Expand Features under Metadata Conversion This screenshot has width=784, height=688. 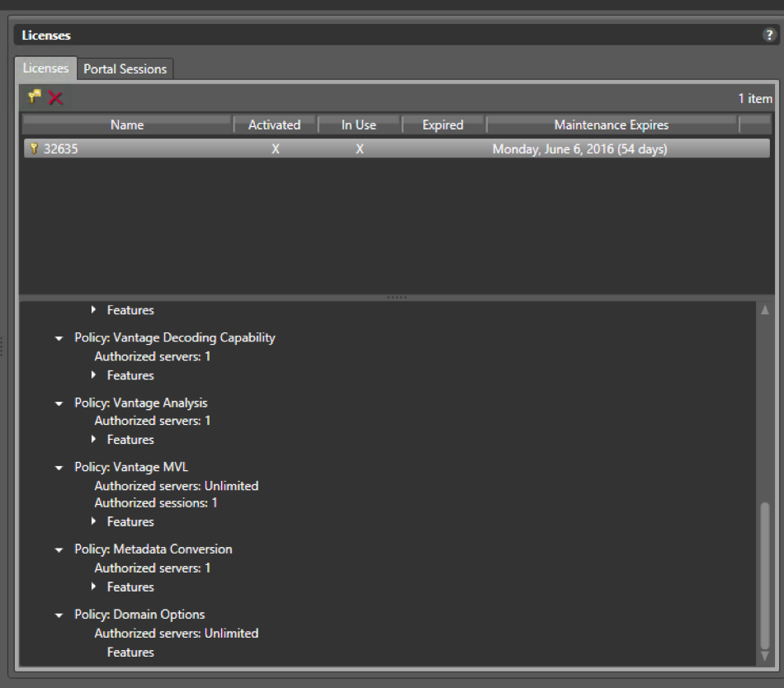[93, 586]
